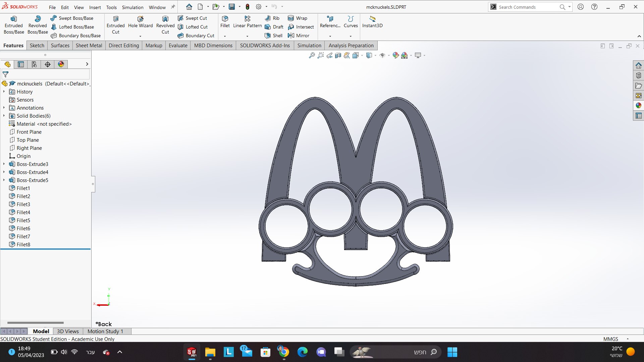The image size is (644, 362).
Task: Open the PropertyManager tab icon
Action: point(21,64)
